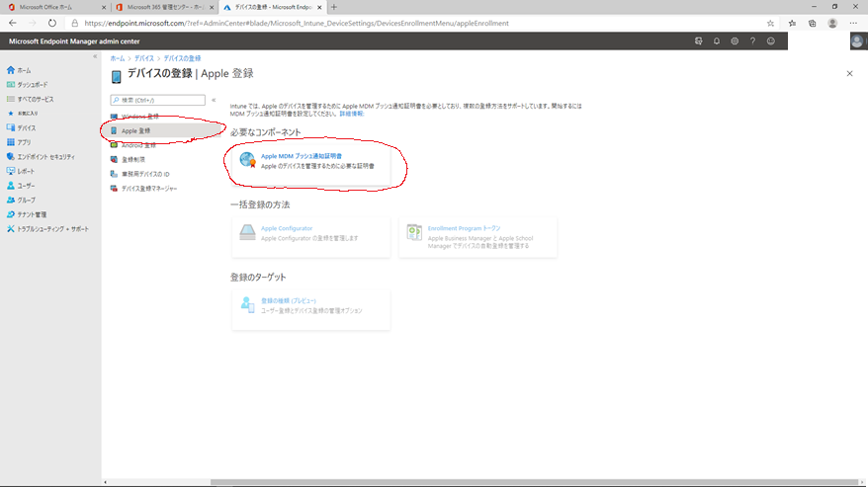The height and width of the screenshot is (487, 868).
Task: Close the Microsoft Office ホーム tab
Action: [104, 7]
